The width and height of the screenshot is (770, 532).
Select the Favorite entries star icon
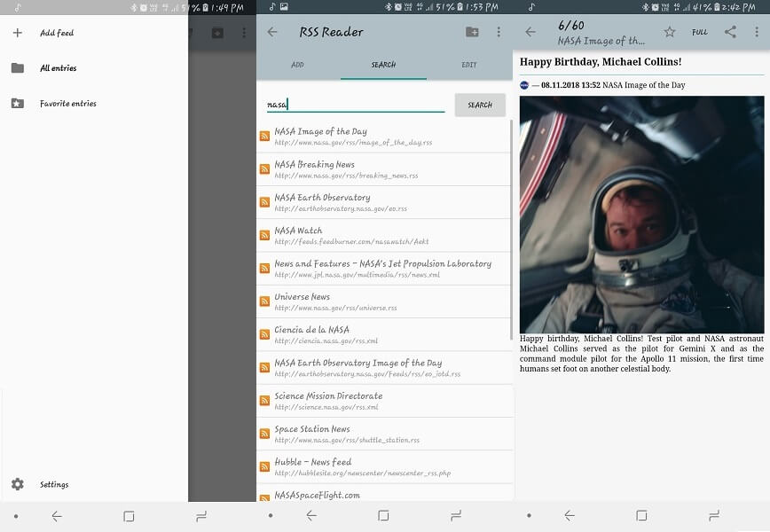(x=17, y=103)
